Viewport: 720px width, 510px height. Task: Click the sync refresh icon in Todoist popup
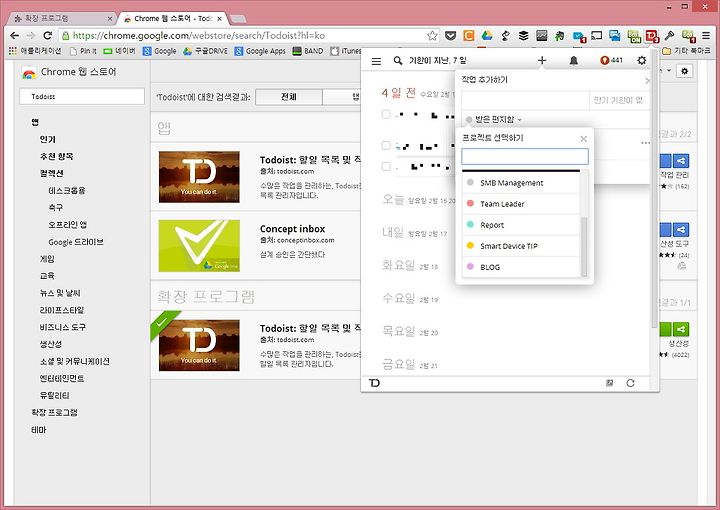[x=630, y=383]
